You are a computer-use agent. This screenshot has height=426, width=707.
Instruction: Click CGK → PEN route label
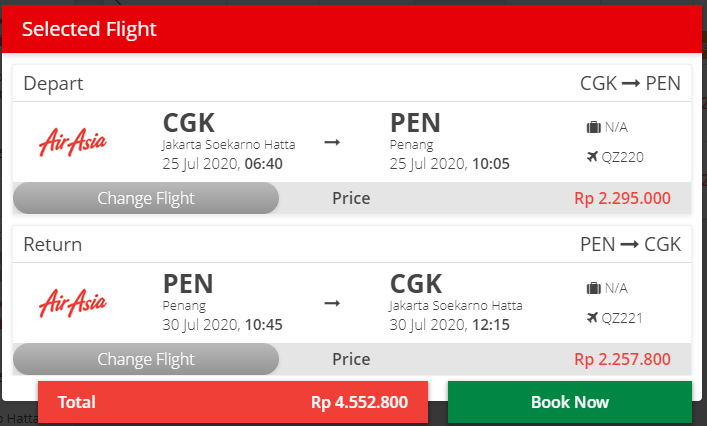630,83
